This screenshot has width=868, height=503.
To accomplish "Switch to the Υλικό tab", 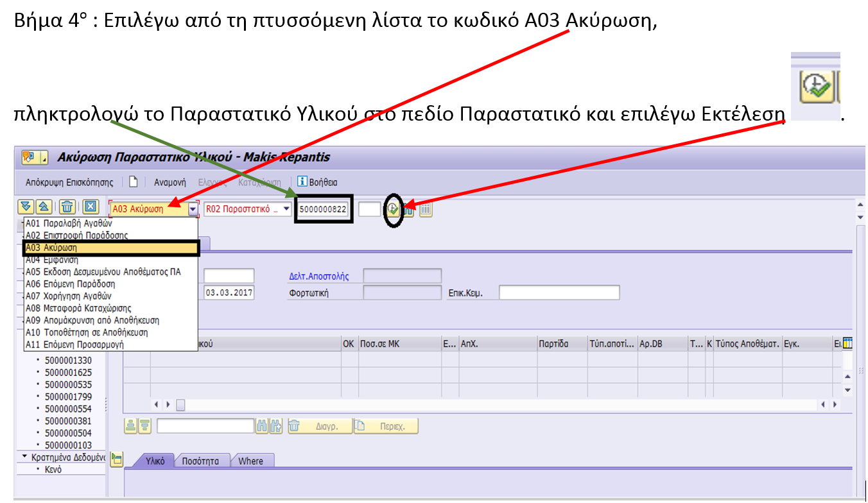I will coord(155,461).
